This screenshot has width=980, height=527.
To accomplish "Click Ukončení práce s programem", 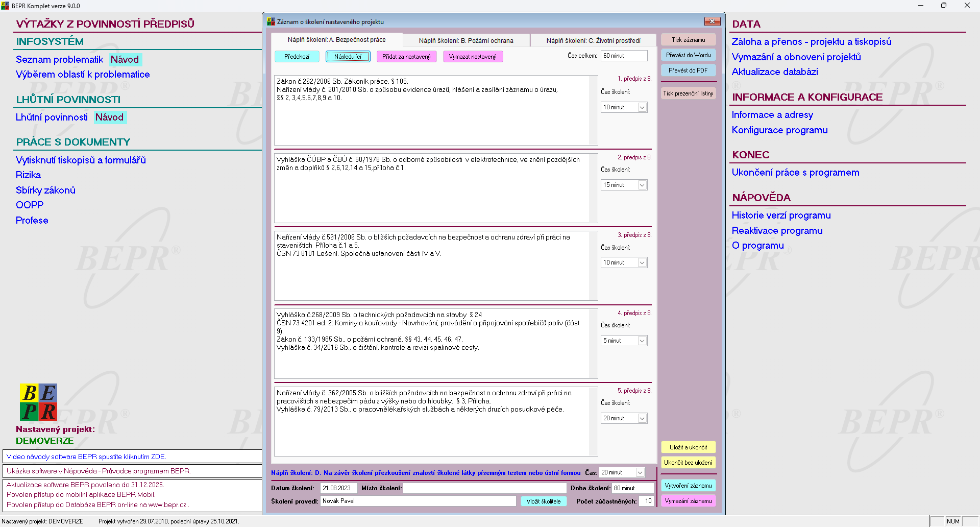I will click(x=795, y=173).
